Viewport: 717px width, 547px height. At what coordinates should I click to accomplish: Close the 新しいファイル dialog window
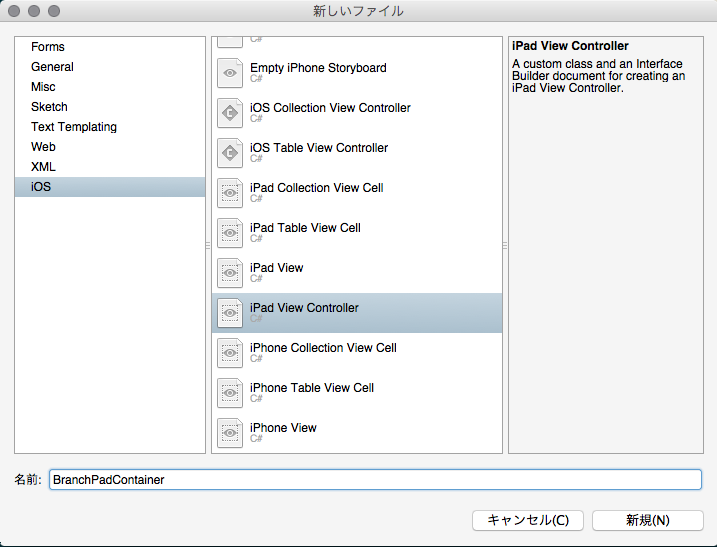pos(14,11)
